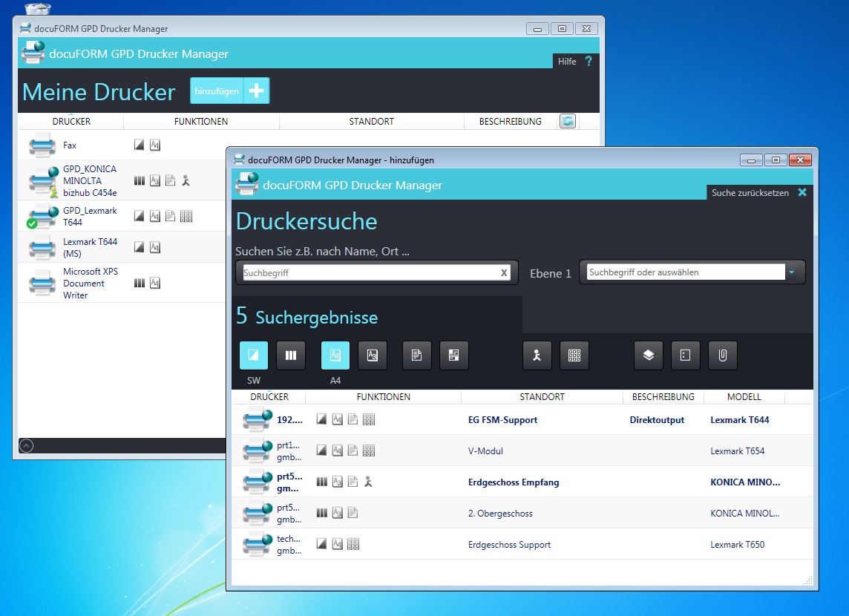Click the stacked layers filter icon
849x616 pixels.
tap(648, 355)
